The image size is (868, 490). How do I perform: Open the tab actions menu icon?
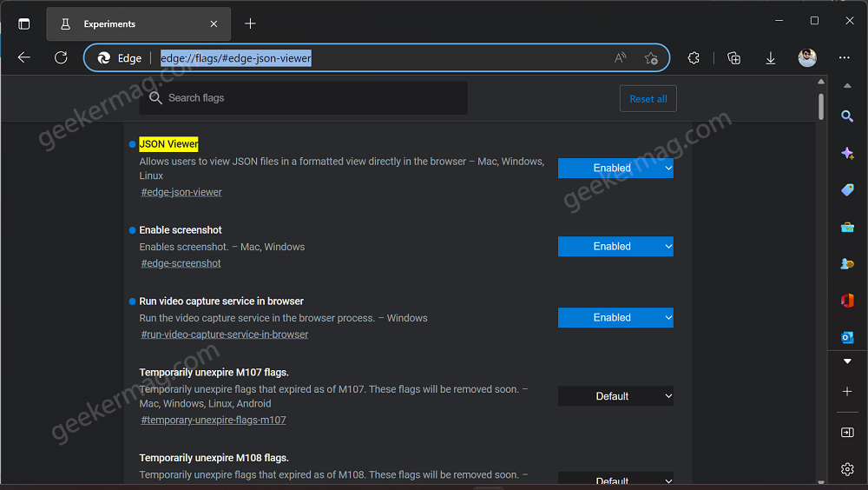pyautogui.click(x=23, y=23)
